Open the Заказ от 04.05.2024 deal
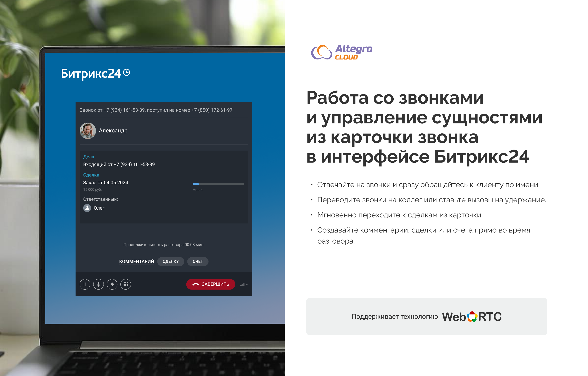 pos(106,183)
